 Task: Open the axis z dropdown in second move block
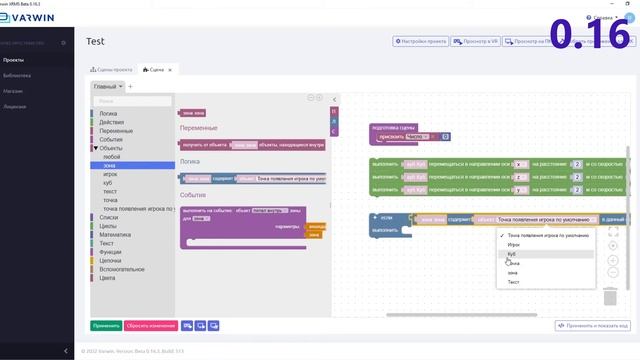[521, 177]
